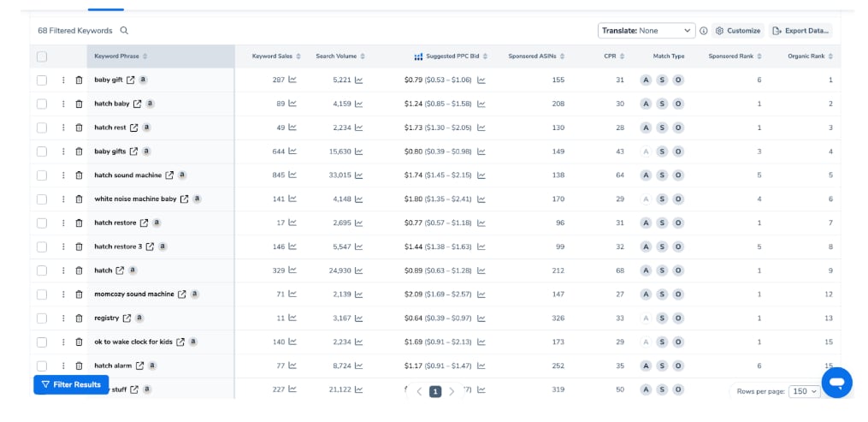Click the Amazon icon next to 'baby gifts'
Viewport: 868px width, 422px height.
pyautogui.click(x=146, y=152)
